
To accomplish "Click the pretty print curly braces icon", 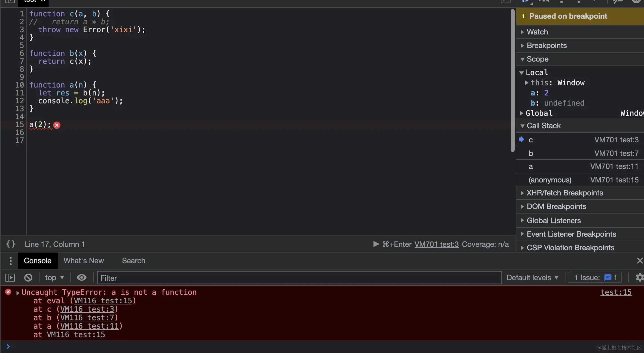I will 11,244.
